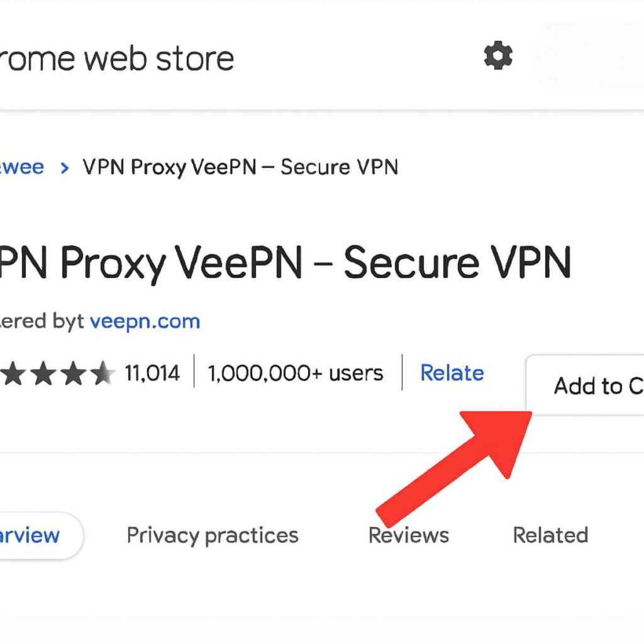644x644 pixels.
Task: Click the search field beside the gear
Action: (591, 57)
